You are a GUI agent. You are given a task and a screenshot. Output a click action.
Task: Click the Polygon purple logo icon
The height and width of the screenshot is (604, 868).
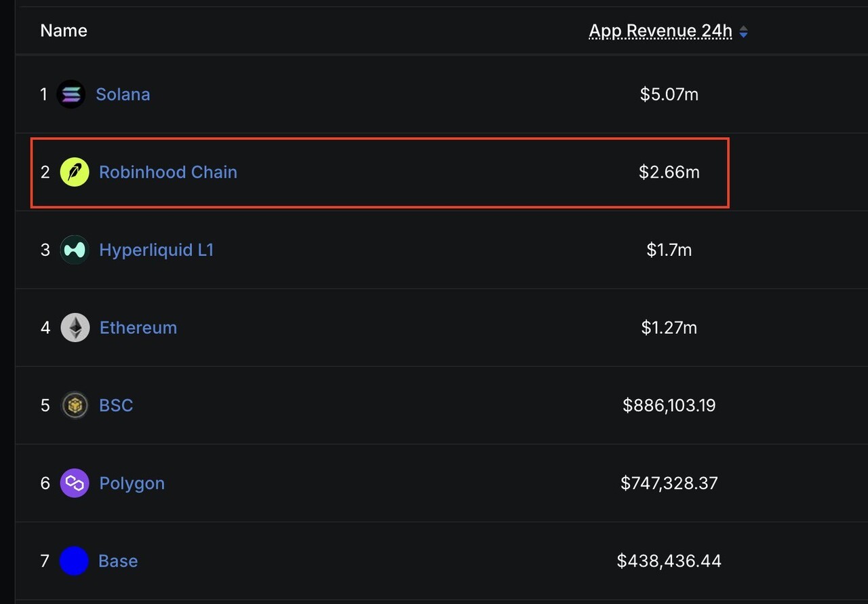coord(75,483)
